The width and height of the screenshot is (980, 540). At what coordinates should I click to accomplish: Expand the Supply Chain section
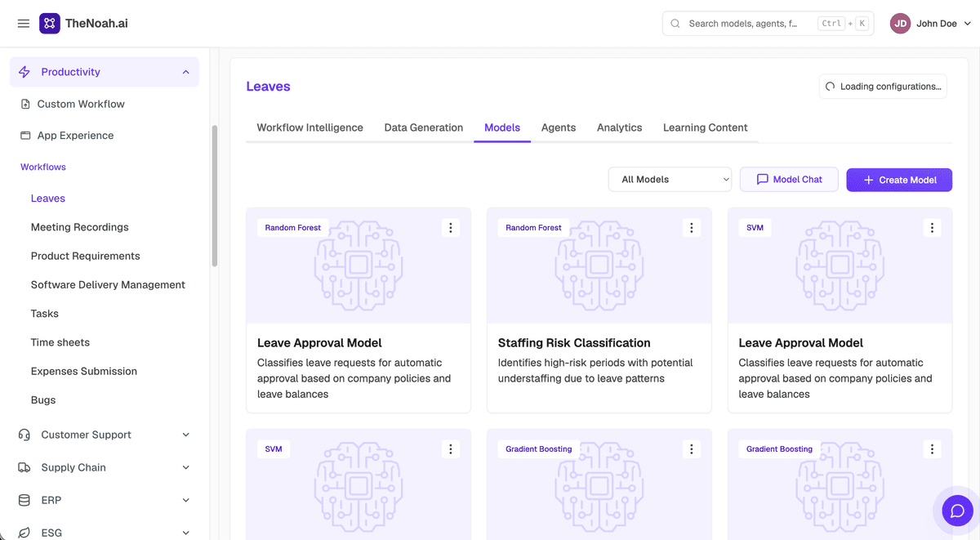pos(185,467)
